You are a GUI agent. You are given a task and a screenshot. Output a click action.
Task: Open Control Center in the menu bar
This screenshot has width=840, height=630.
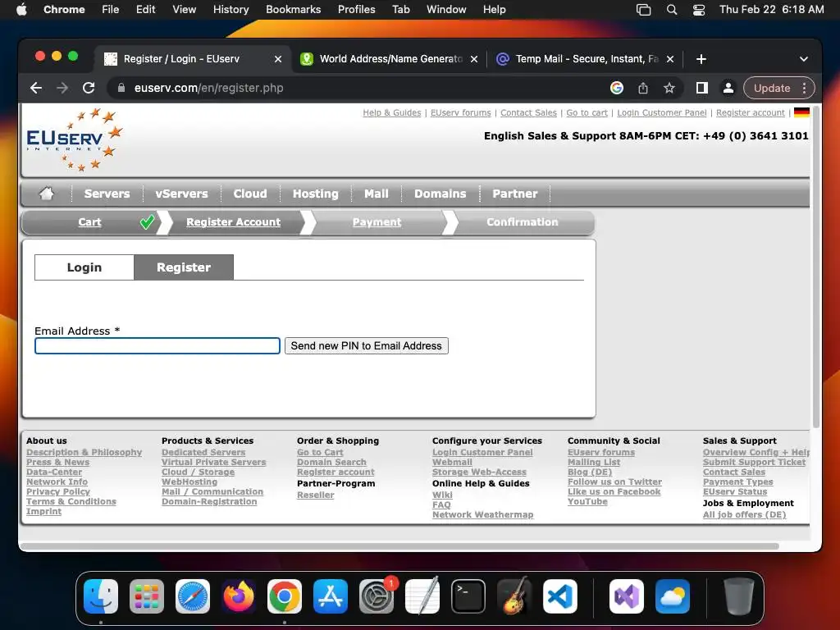(x=699, y=10)
